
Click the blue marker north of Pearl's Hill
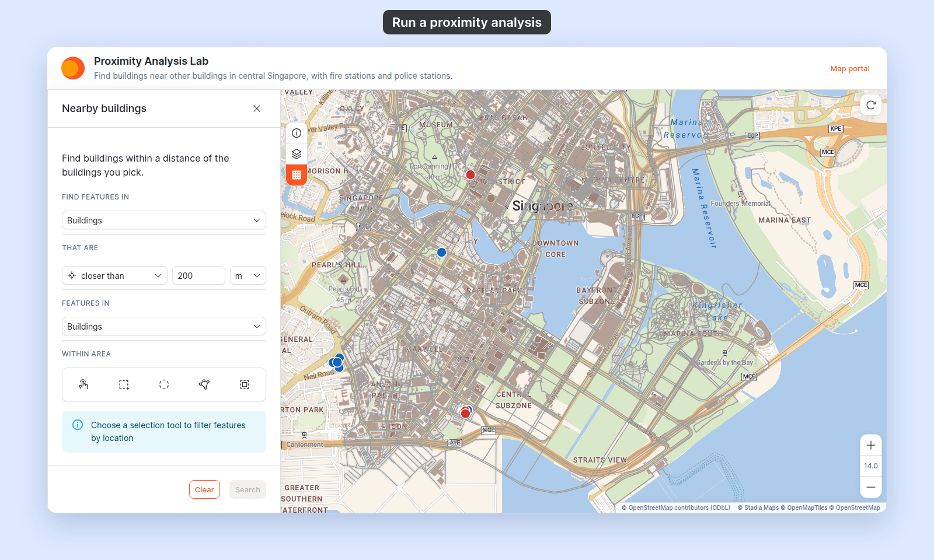(x=442, y=253)
